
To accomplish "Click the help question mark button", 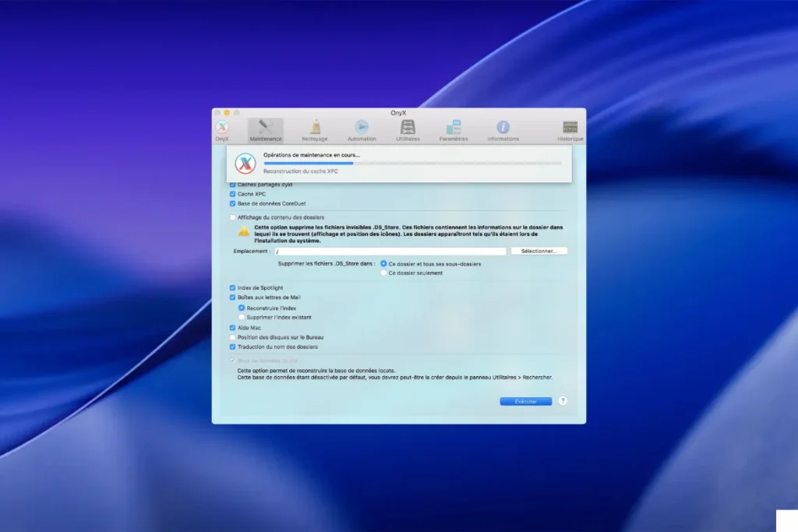I will point(563,401).
